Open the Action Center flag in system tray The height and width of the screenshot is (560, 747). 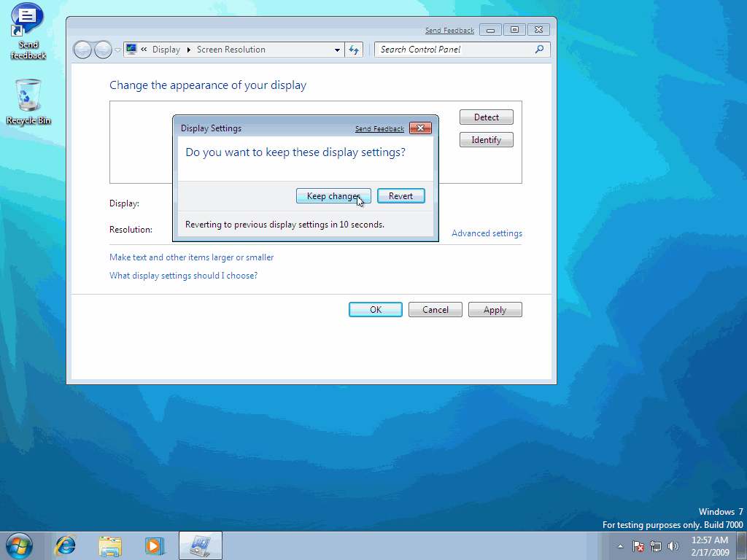click(638, 545)
